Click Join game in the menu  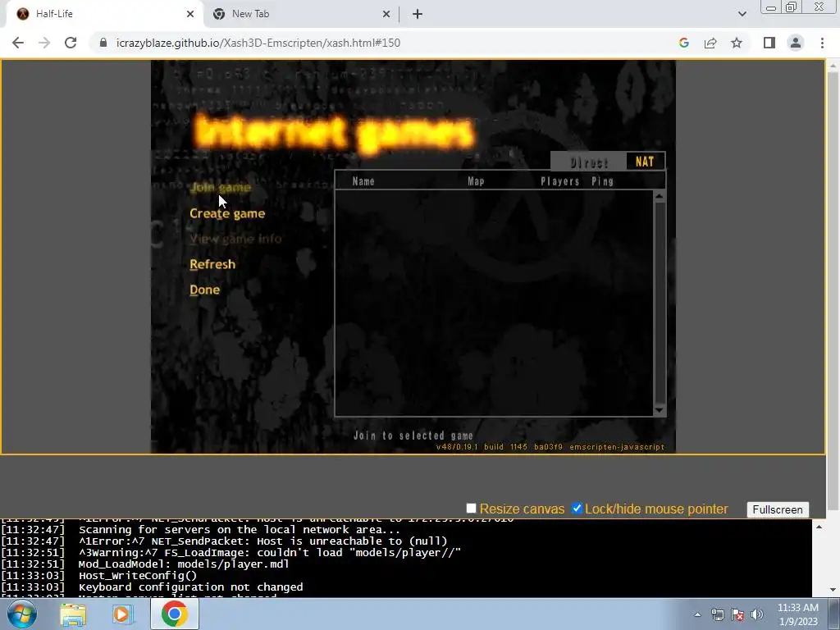coord(220,188)
